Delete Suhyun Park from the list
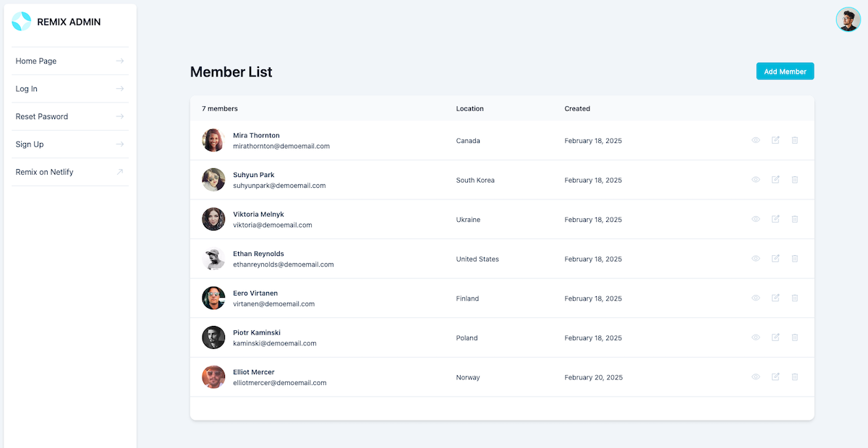Viewport: 868px width, 448px height. [795, 180]
